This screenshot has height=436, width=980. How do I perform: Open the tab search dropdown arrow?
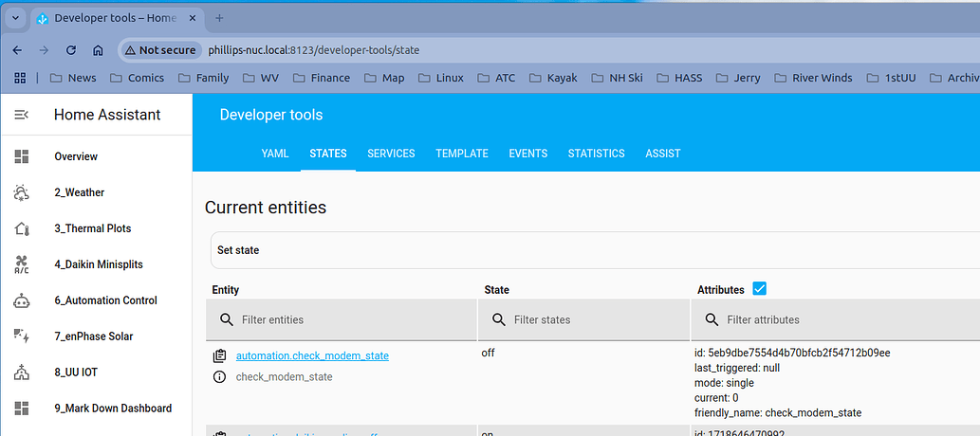pos(15,18)
